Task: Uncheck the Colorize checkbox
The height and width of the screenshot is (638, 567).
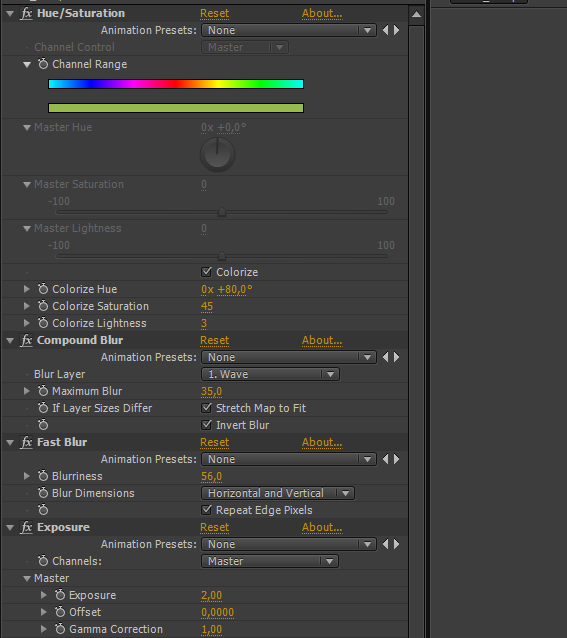Action: click(x=207, y=272)
